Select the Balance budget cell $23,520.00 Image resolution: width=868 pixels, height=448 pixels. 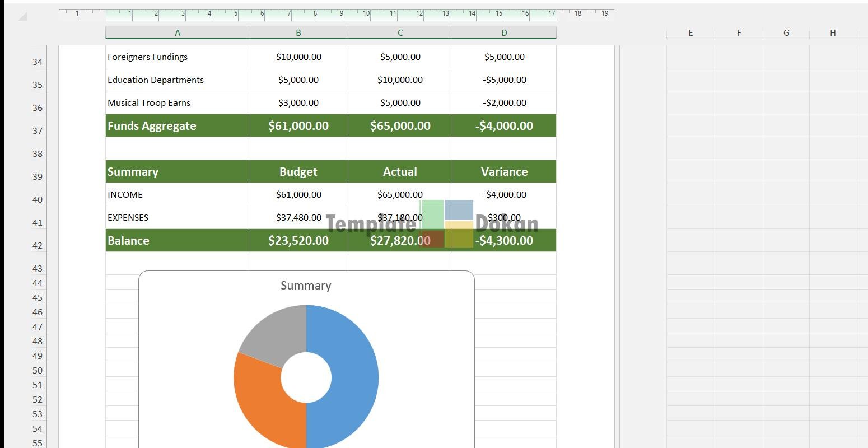click(298, 240)
